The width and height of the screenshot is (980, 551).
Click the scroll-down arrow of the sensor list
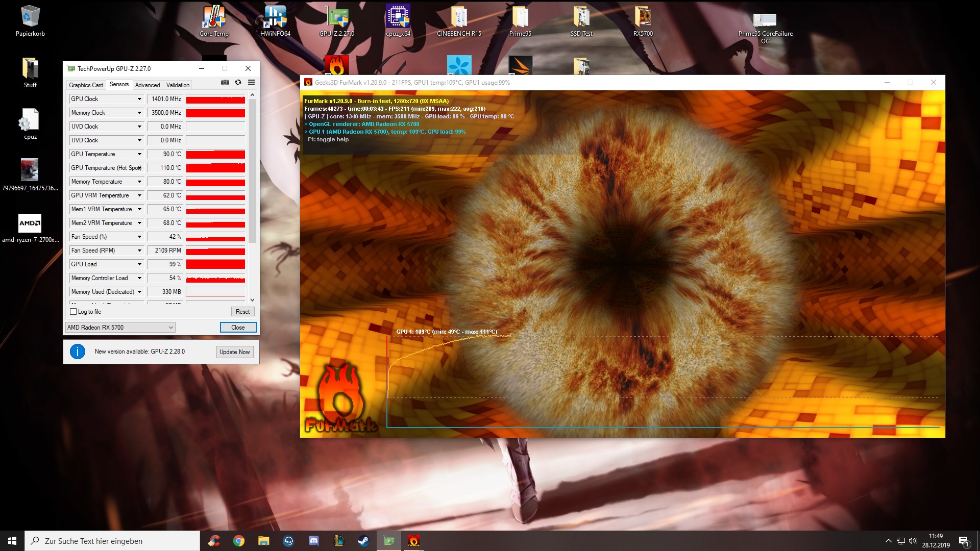tap(252, 300)
